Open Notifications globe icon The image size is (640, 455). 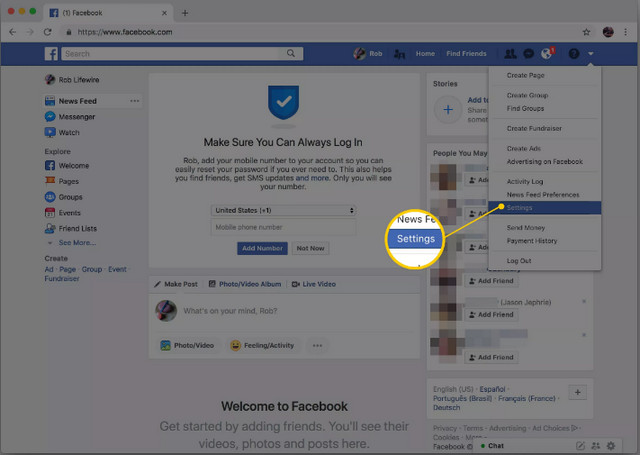pyautogui.click(x=547, y=53)
